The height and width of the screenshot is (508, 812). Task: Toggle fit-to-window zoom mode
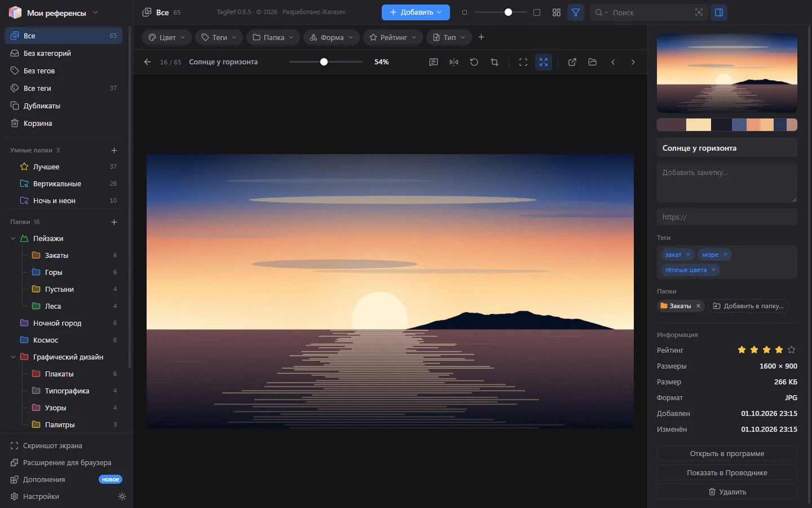point(544,62)
